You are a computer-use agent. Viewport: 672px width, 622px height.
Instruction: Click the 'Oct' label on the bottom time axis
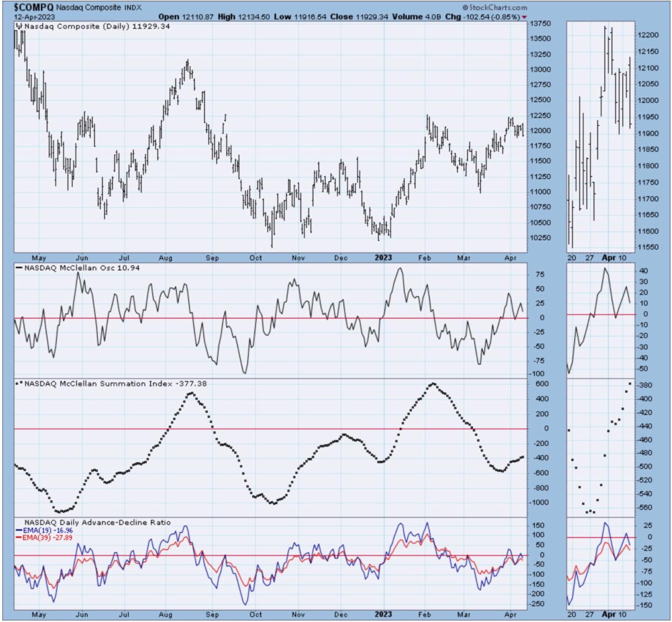(256, 614)
